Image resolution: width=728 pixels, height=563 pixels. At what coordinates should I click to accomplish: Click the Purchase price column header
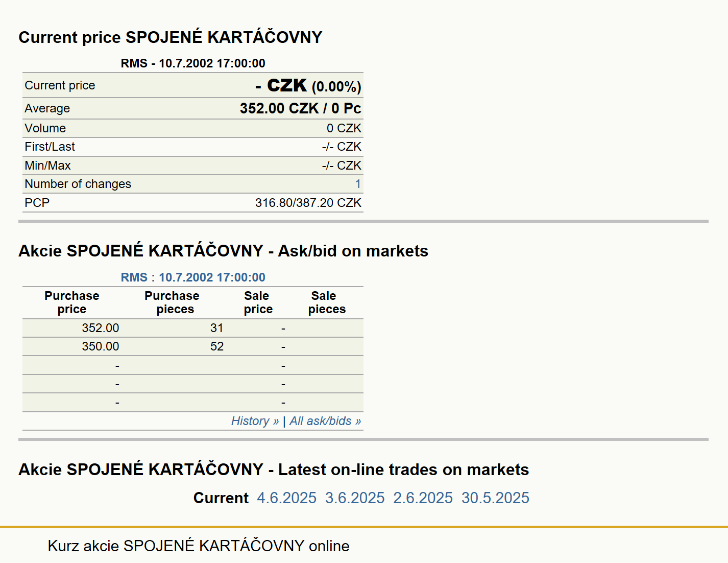[x=72, y=302]
